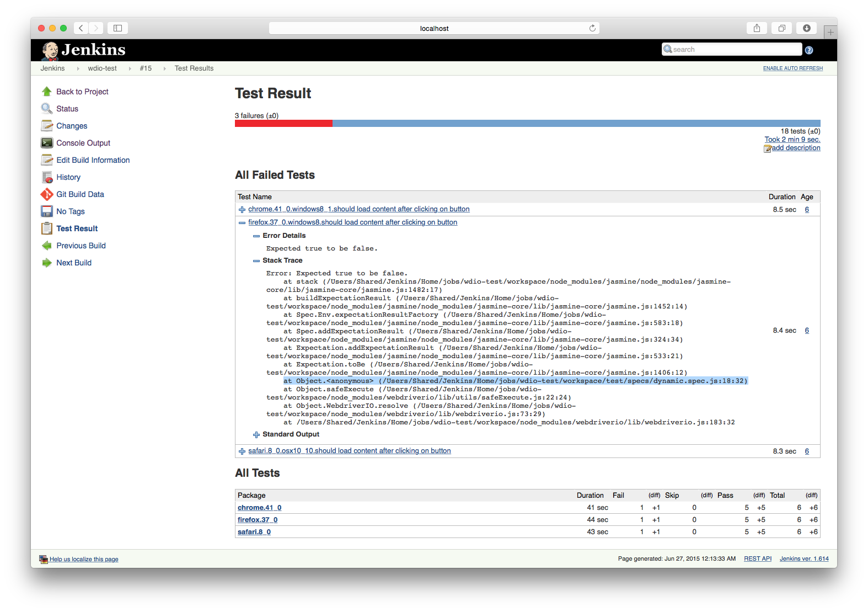This screenshot has height=612, width=868.
Task: Click the No Tags floppy disk icon
Action: (x=47, y=211)
